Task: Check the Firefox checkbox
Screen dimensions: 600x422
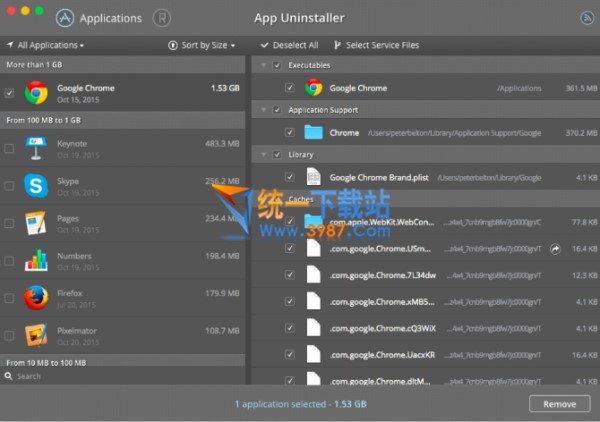Action: tap(9, 298)
